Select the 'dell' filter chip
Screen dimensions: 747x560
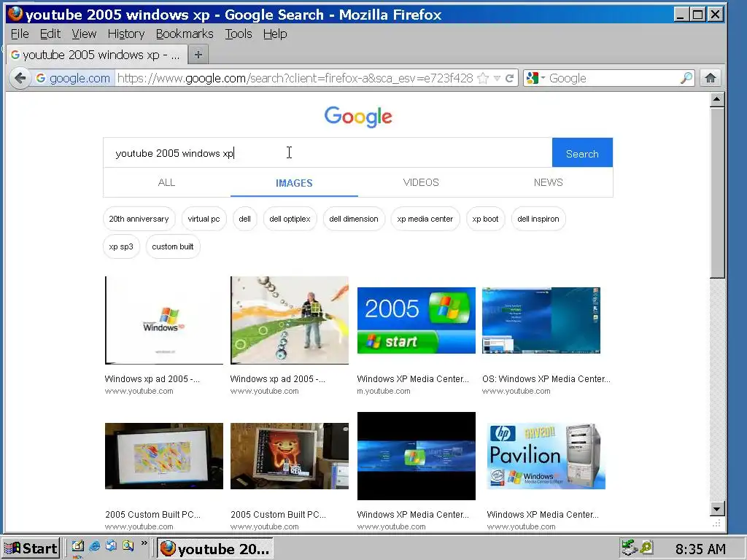(245, 219)
